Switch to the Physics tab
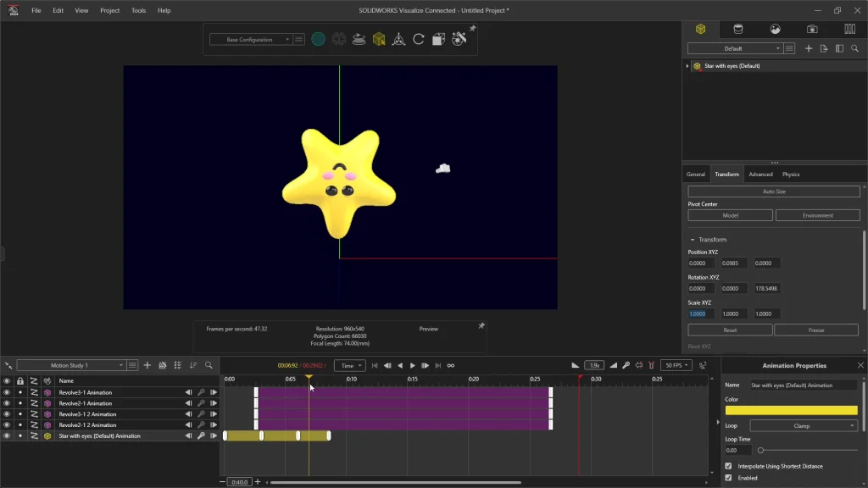 (x=790, y=175)
